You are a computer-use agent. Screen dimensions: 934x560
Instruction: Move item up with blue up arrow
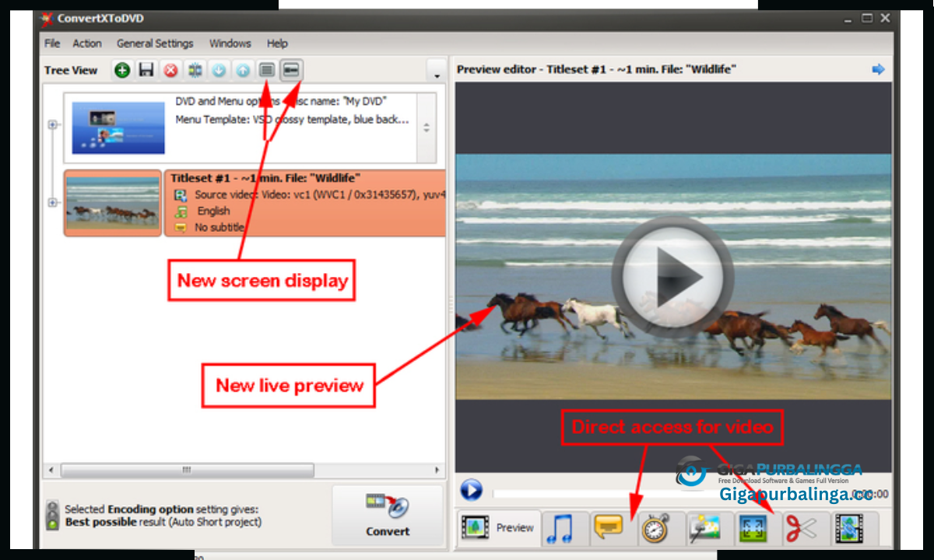[243, 70]
